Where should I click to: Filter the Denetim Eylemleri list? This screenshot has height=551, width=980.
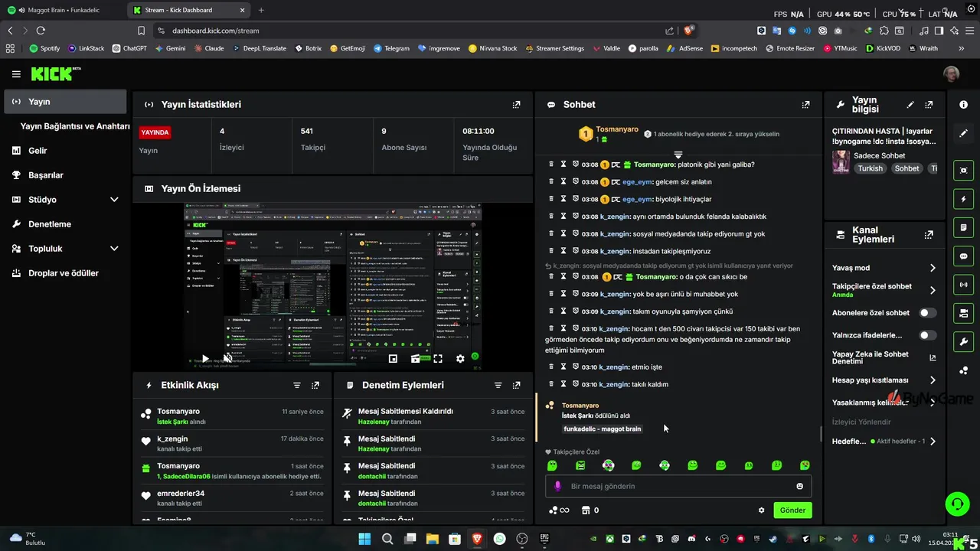[x=498, y=385]
